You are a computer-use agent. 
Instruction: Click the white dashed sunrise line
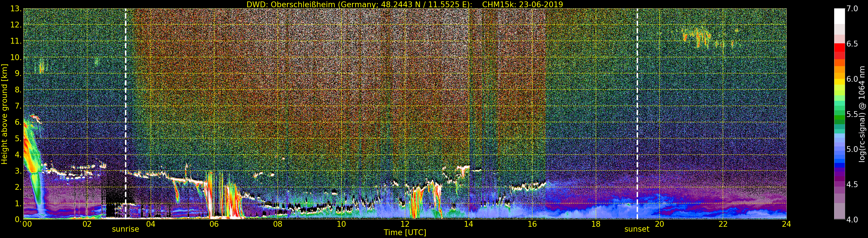tap(126, 101)
